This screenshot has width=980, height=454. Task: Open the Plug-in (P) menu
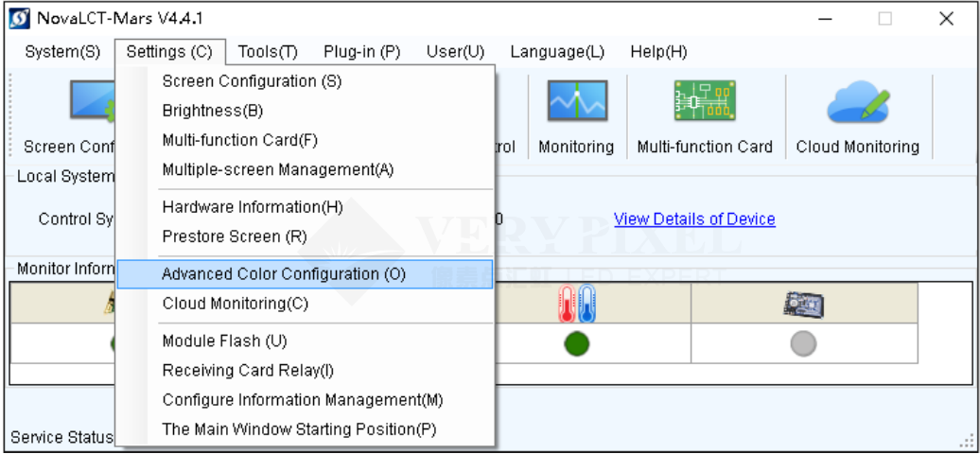point(362,53)
